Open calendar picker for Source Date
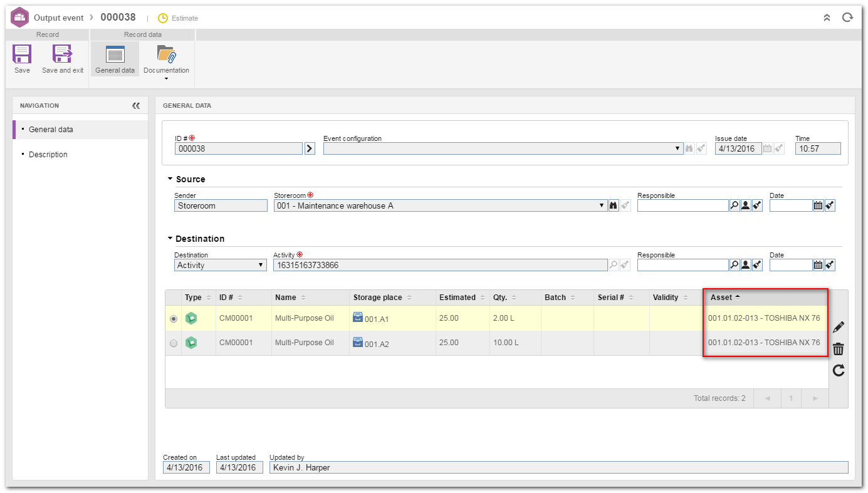The height and width of the screenshot is (493, 868). (818, 205)
